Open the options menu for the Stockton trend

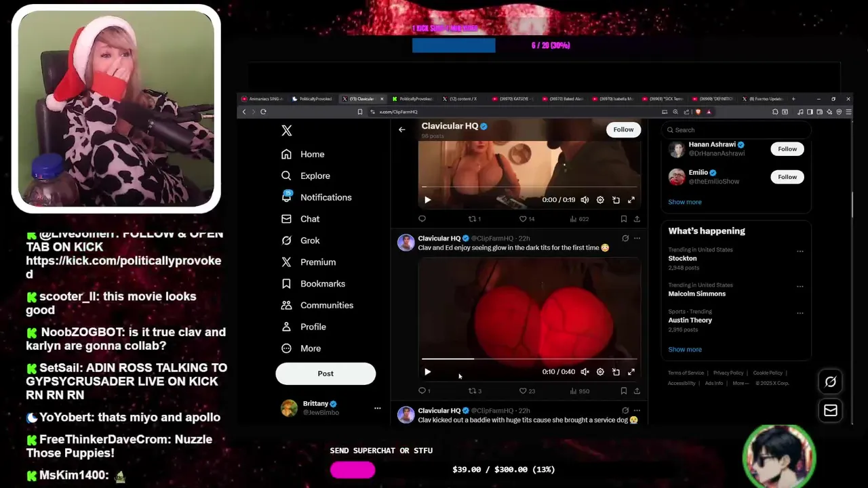(800, 251)
